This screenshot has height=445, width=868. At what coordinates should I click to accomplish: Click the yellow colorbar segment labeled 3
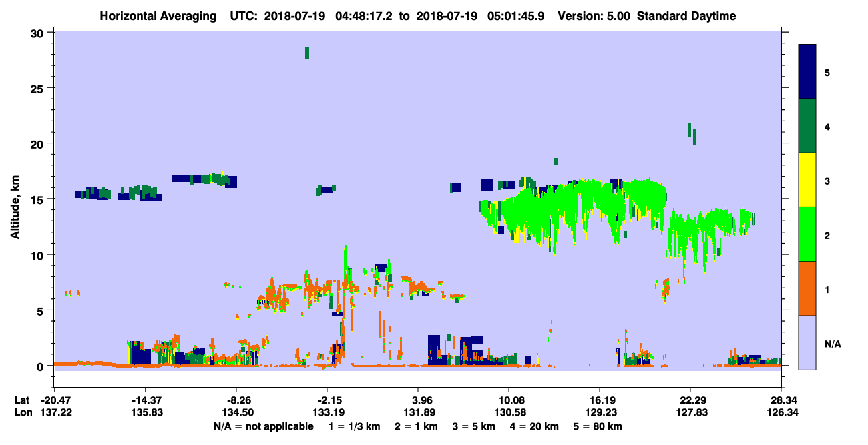point(807,180)
